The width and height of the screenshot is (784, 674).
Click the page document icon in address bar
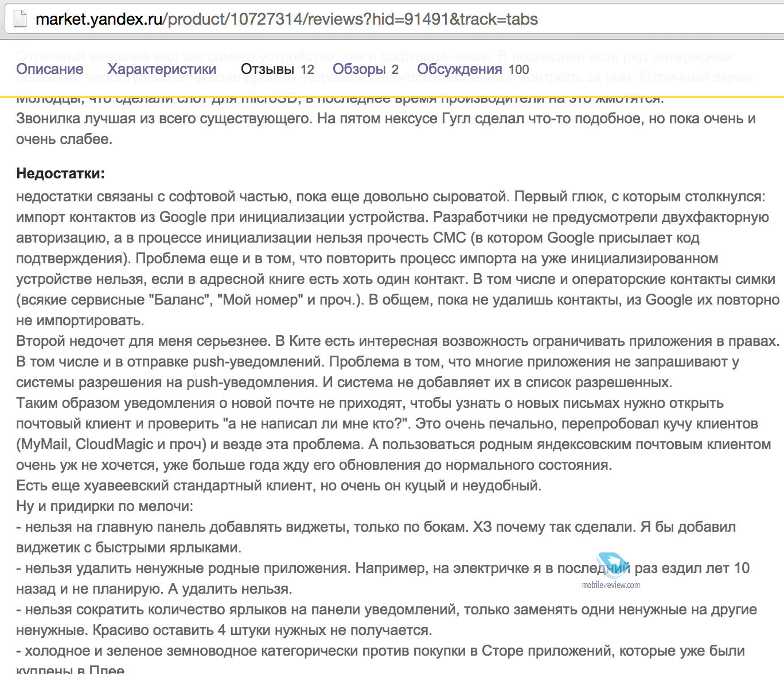coord(20,19)
